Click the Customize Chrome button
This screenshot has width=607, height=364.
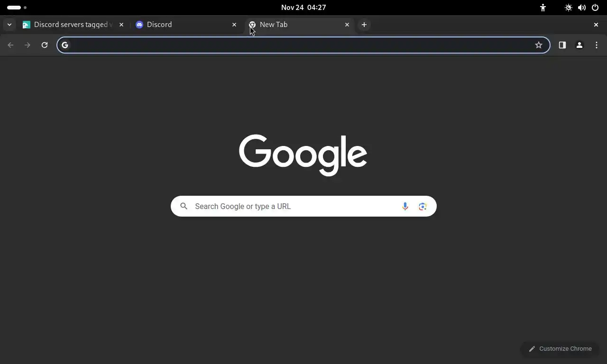560,349
